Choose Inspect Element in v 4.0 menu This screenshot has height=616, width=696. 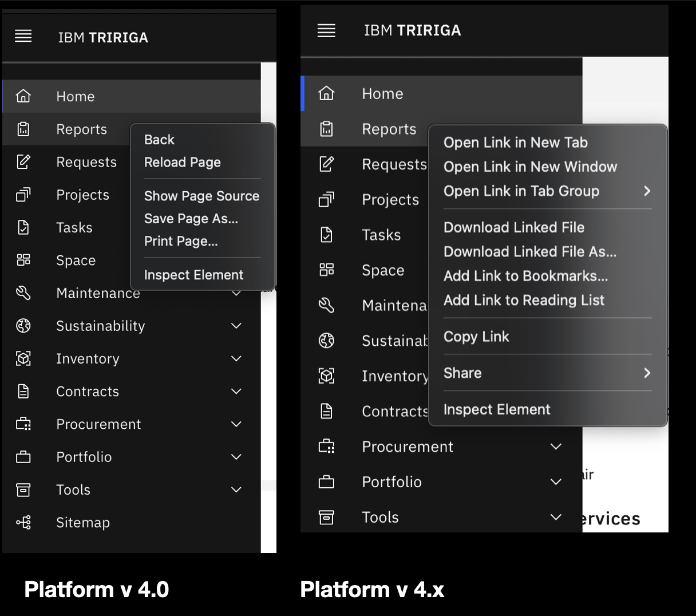coord(193,275)
